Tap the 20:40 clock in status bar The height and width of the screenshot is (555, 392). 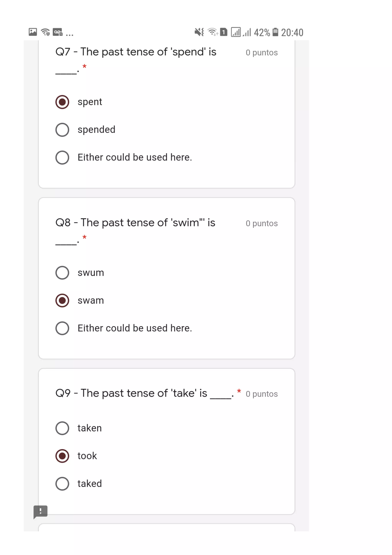point(292,32)
